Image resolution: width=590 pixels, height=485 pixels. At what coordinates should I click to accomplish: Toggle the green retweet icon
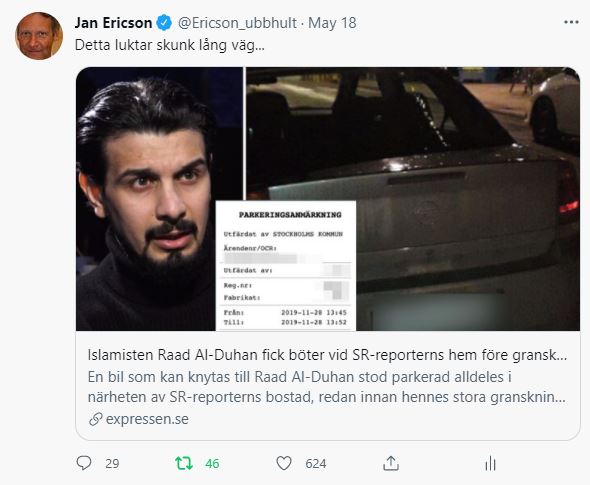(184, 463)
